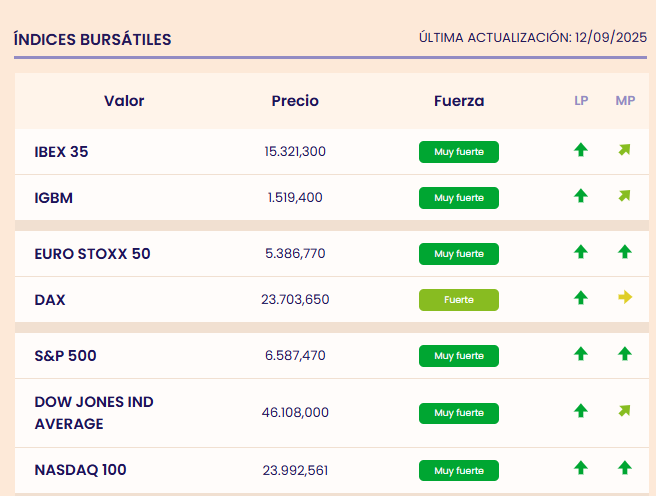
Task: Open the EURO STOXX 50 index link
Action: [92, 254]
